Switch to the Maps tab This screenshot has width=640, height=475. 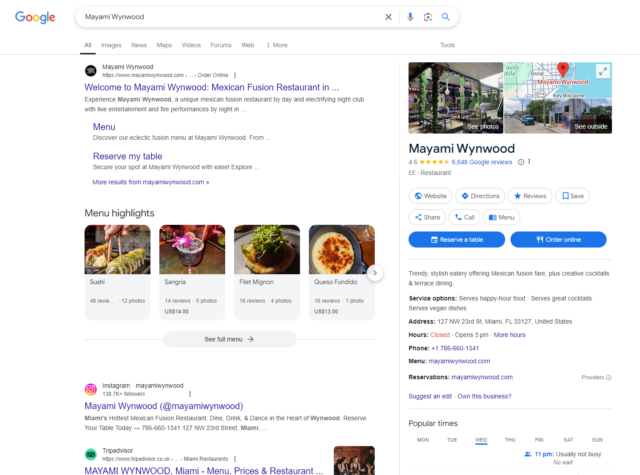(164, 45)
